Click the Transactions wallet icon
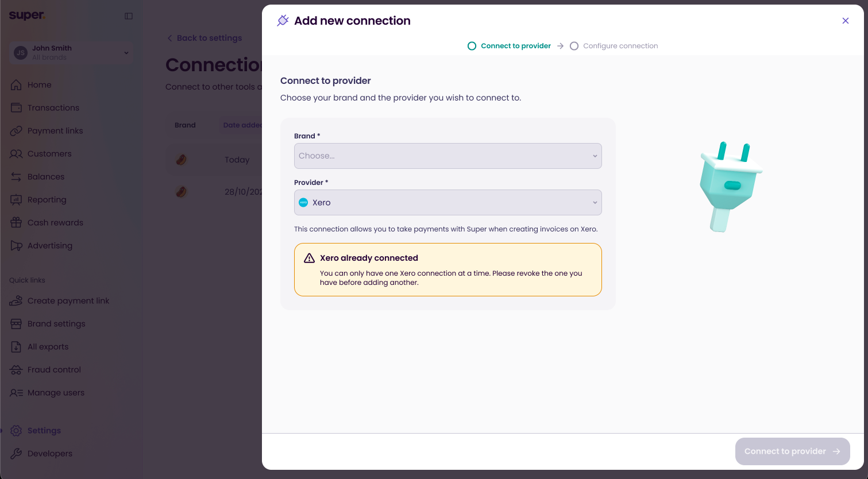868x479 pixels. tap(16, 108)
